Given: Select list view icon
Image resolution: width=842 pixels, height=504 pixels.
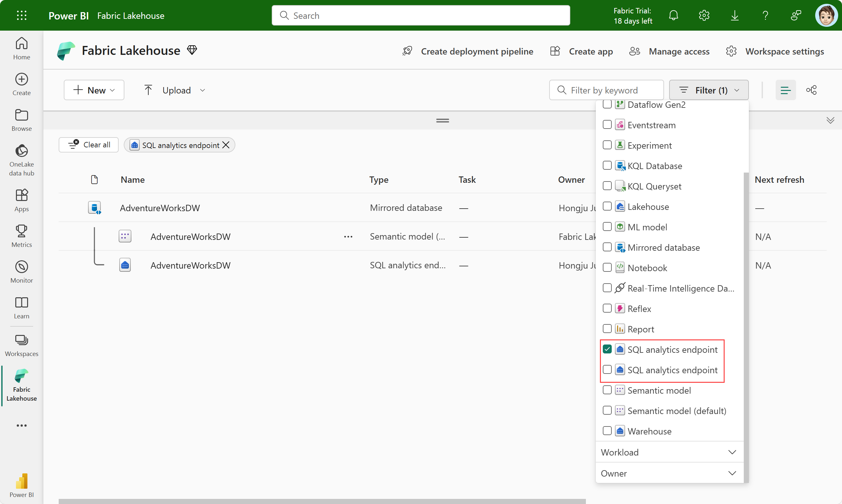Looking at the screenshot, I should click(786, 90).
